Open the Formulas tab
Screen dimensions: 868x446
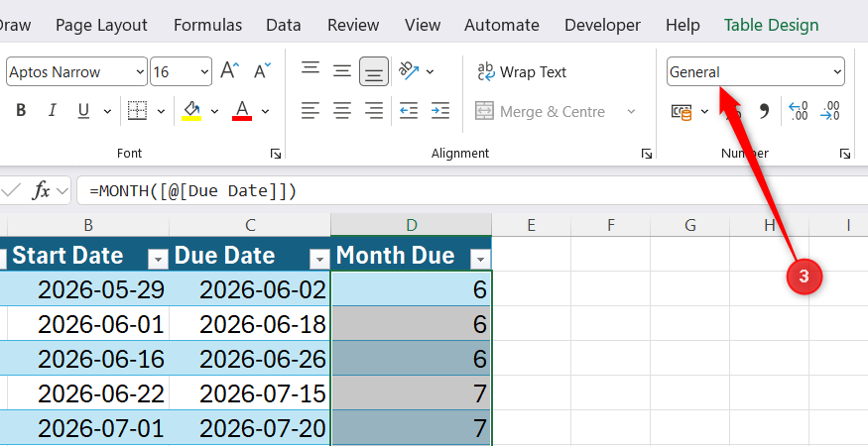(207, 25)
